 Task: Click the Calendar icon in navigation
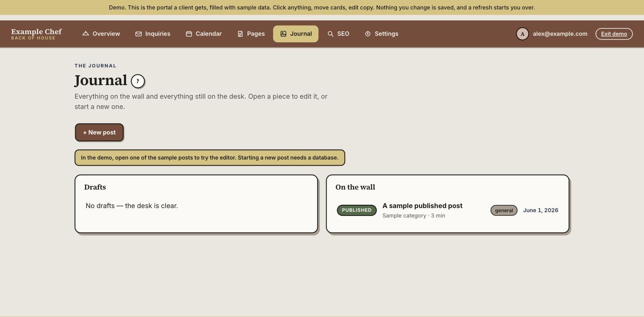(x=189, y=34)
